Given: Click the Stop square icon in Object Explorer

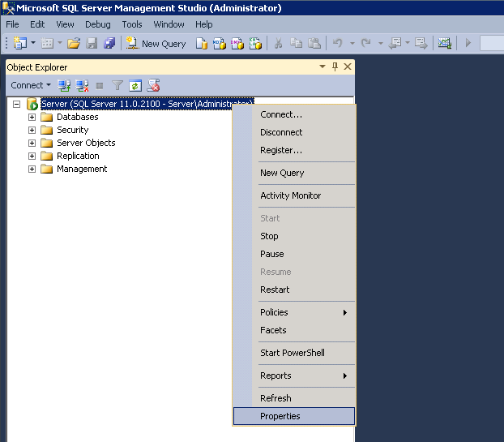Looking at the screenshot, I should (x=100, y=86).
